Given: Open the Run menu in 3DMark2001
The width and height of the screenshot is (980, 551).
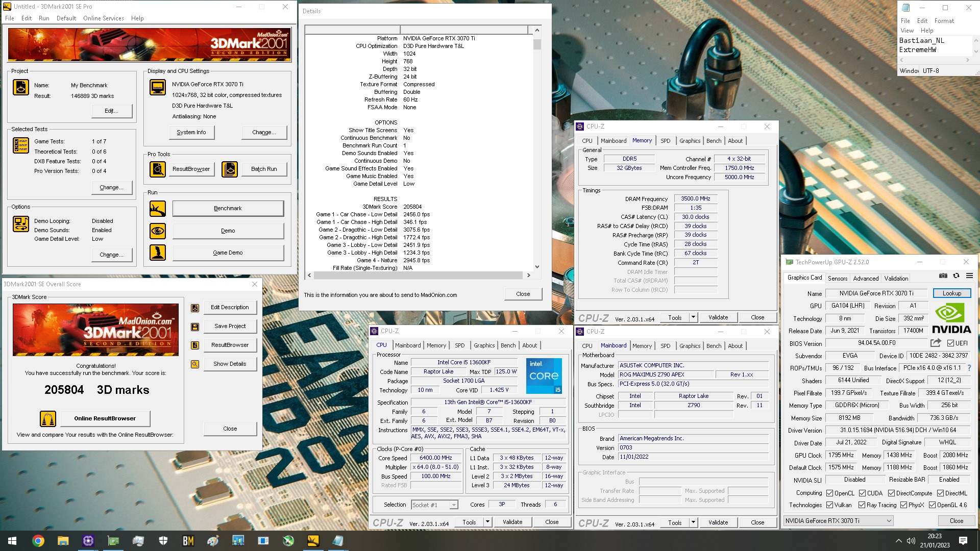Looking at the screenshot, I should click(44, 18).
